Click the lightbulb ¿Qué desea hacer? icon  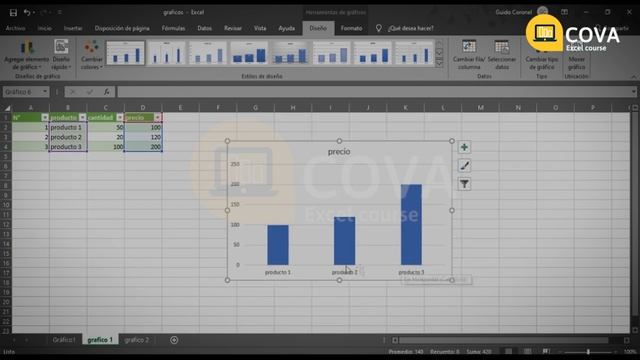click(x=378, y=28)
